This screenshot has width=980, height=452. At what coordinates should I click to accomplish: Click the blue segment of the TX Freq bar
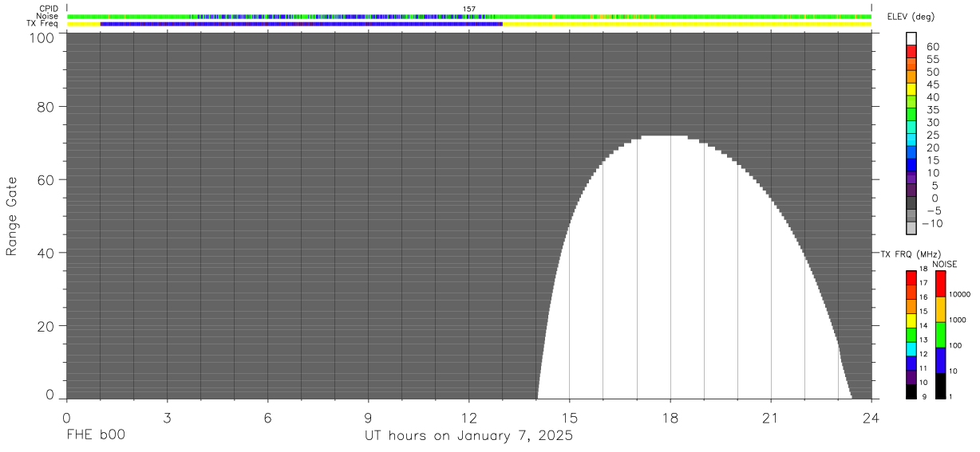click(301, 24)
